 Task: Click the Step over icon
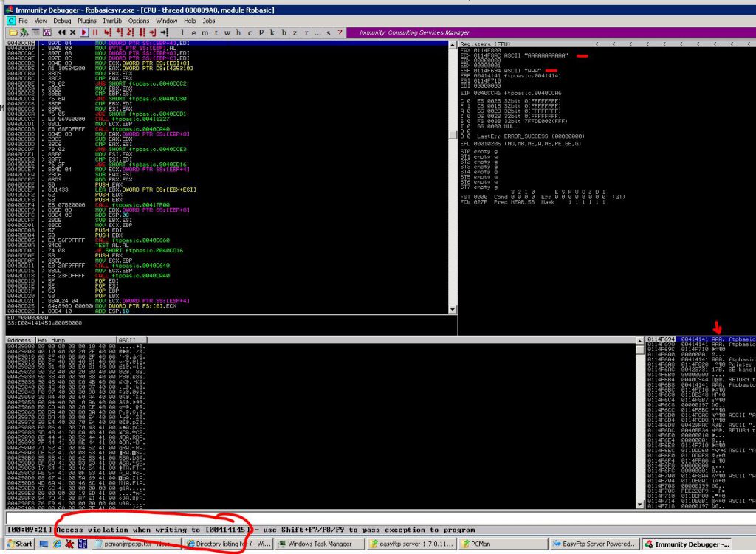click(119, 32)
